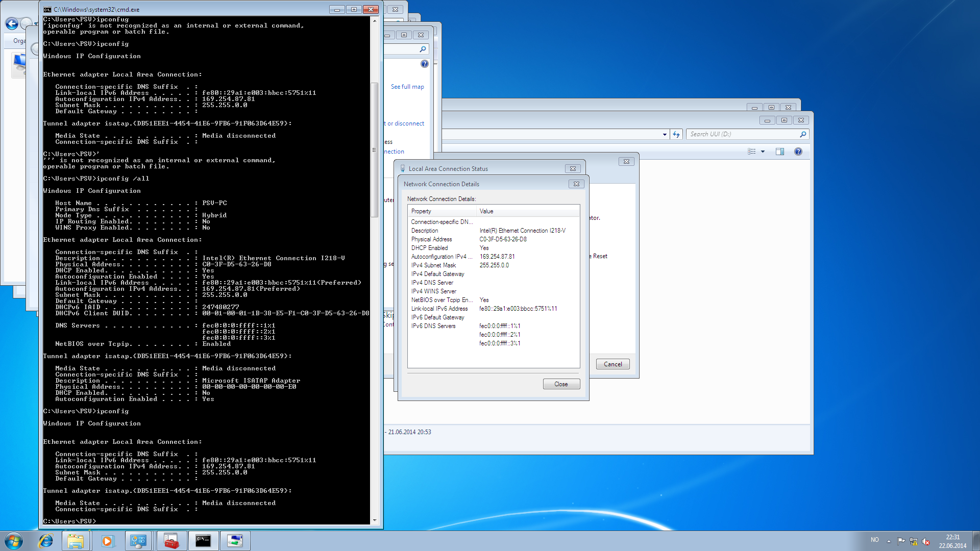Select the Autoconfiguration IPv4 row
980x551 pixels.
tap(493, 257)
